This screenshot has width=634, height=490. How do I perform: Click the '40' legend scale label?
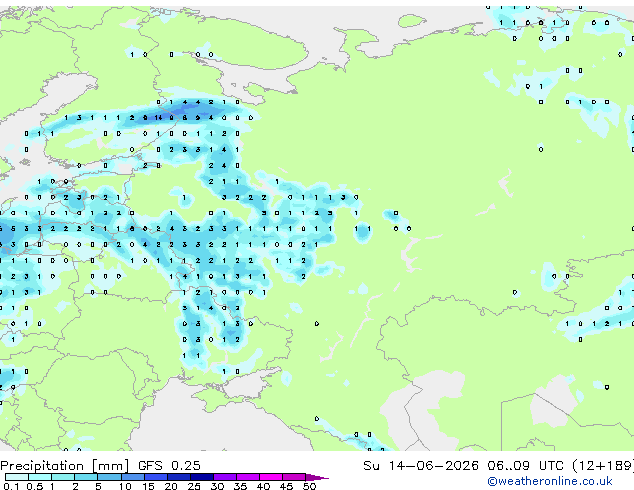pyautogui.click(x=263, y=486)
